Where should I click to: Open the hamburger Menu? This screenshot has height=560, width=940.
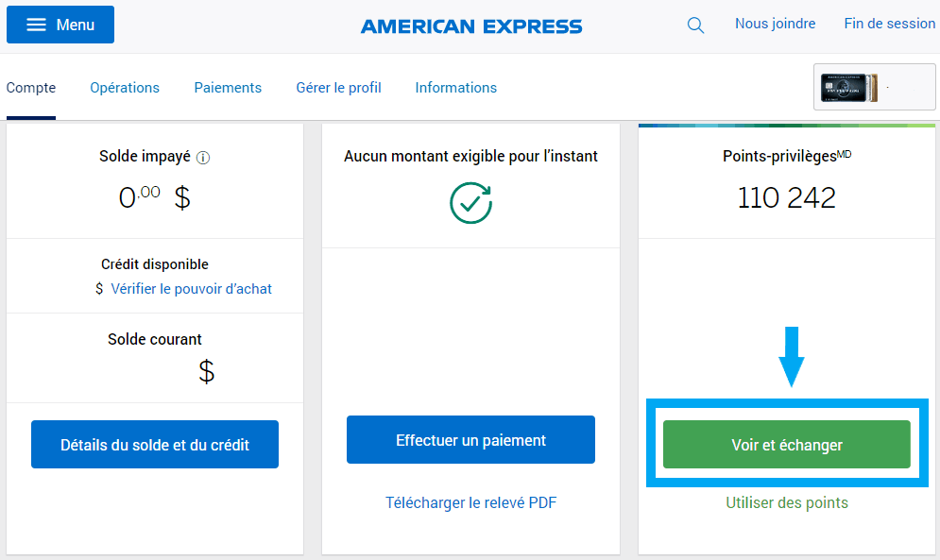coord(60,25)
